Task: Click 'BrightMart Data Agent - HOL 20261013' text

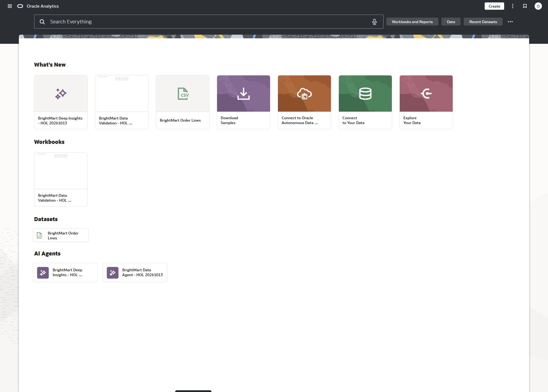Action: pos(142,272)
